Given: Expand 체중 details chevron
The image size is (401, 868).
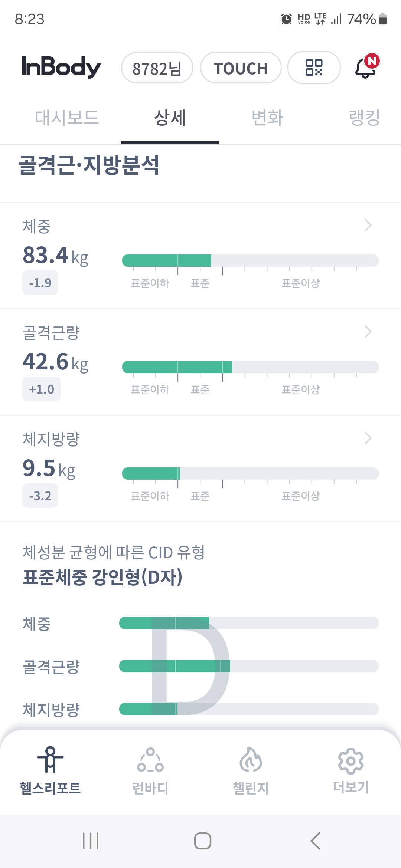Looking at the screenshot, I should [x=368, y=225].
